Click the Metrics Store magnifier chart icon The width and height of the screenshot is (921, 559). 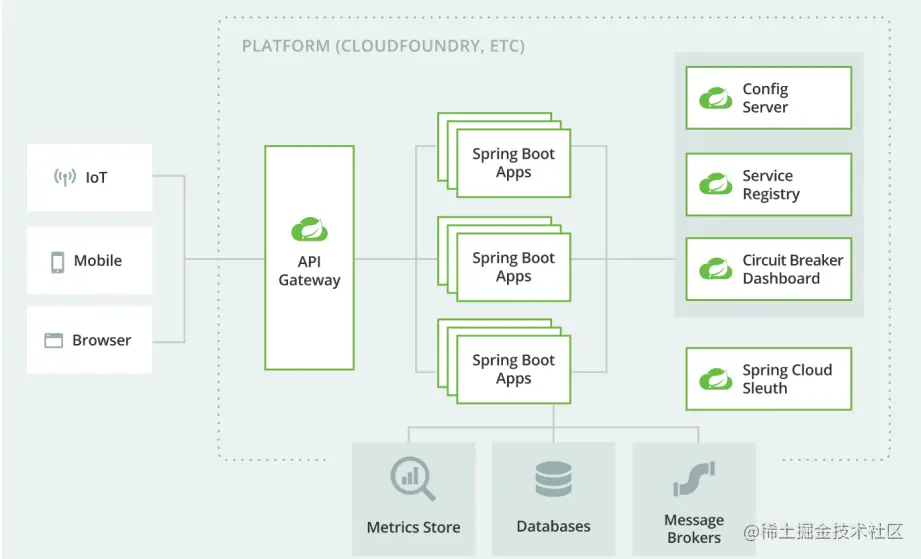click(x=414, y=479)
